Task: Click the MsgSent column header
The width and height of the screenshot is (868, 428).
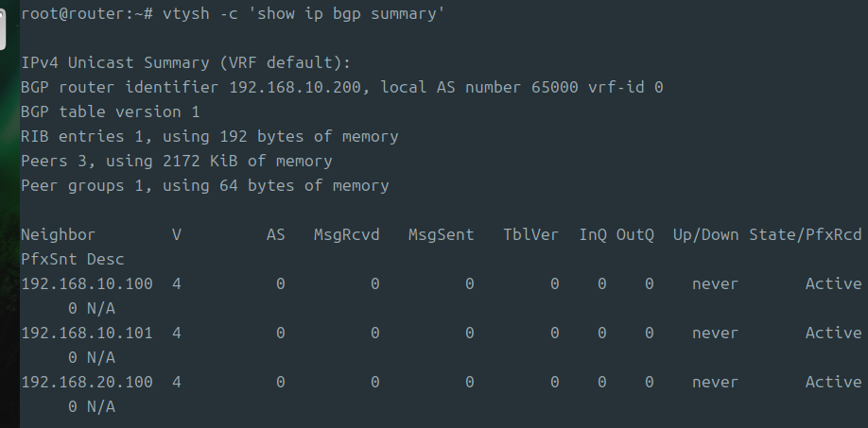Action: pos(442,235)
